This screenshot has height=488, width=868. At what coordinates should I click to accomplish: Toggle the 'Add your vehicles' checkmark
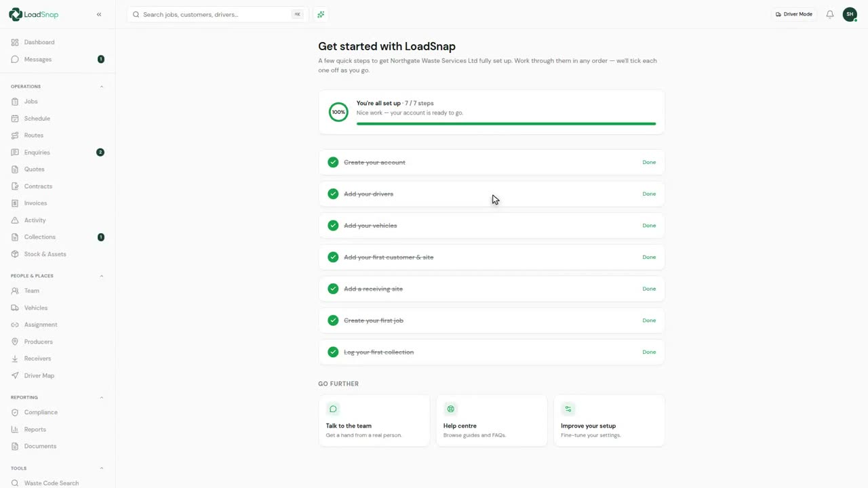click(333, 226)
